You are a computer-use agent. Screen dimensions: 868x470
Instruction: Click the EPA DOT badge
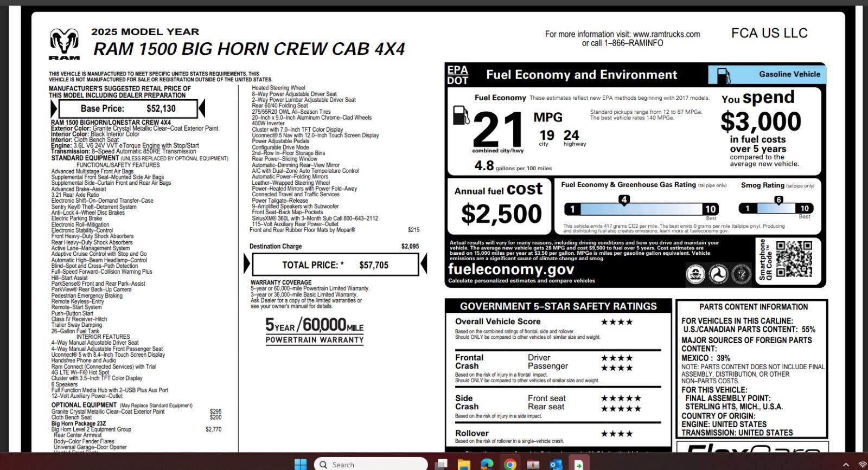[457, 75]
